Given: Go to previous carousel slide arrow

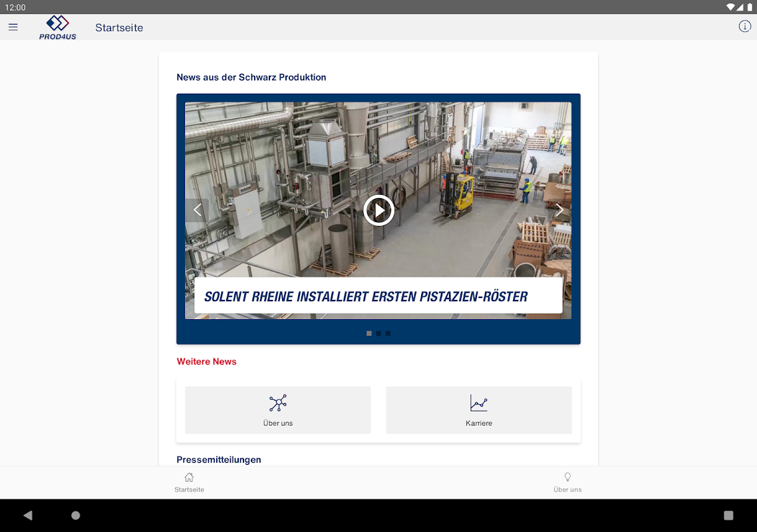Looking at the screenshot, I should click(x=197, y=210).
